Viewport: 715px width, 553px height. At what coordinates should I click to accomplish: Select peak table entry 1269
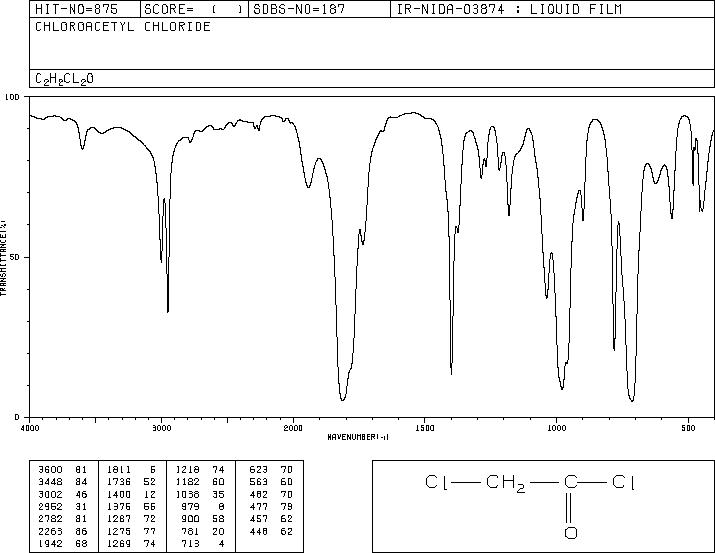(x=119, y=544)
